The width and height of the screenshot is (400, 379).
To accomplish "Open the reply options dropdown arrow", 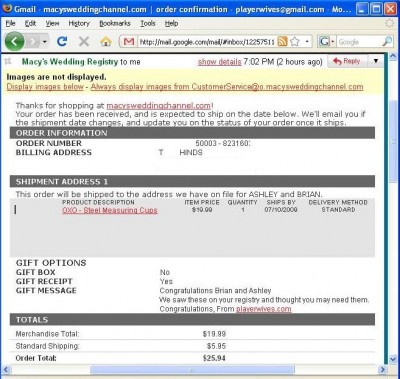I will tap(376, 61).
